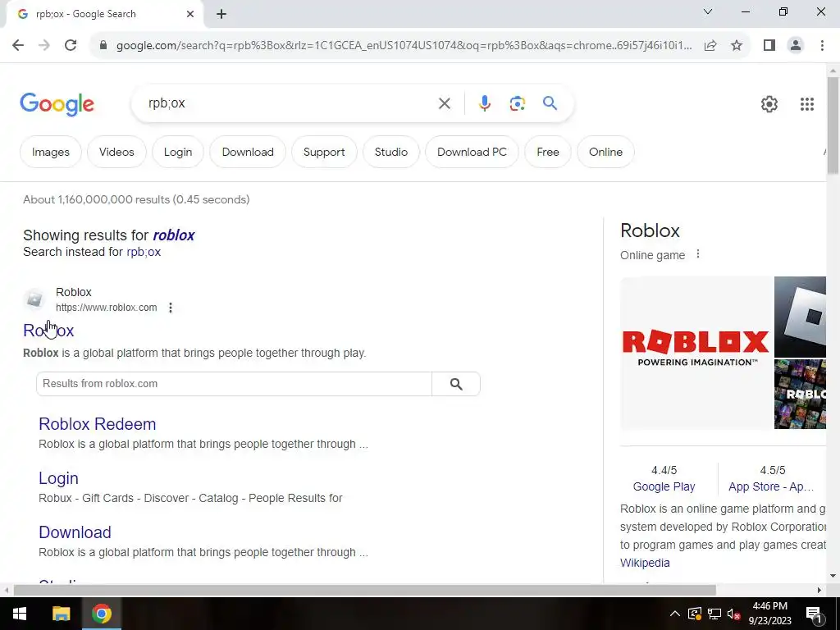Open the notification center icon
Viewport: 840px width, 630px height.
(814, 614)
